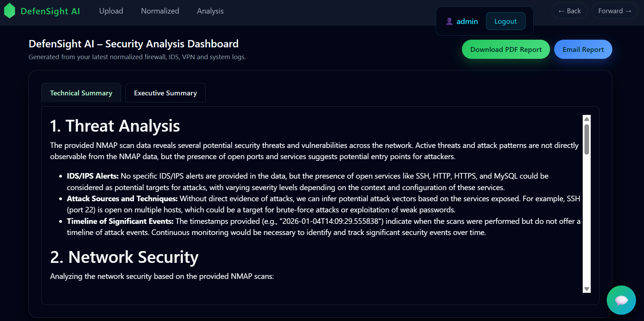Click the scrollbar up arrow
The height and width of the screenshot is (321, 644).
coord(587,119)
